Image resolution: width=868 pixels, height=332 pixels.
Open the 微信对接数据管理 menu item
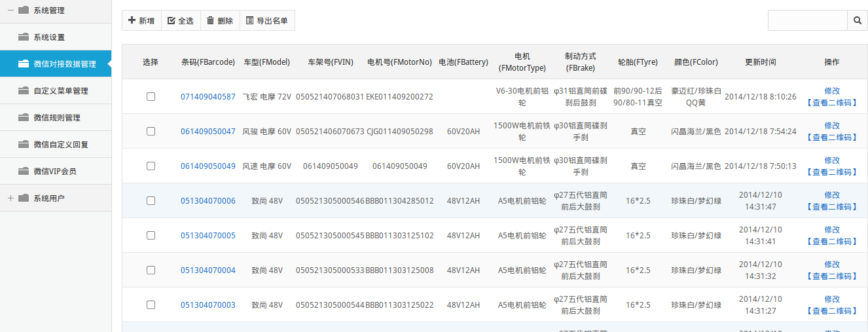[x=56, y=64]
